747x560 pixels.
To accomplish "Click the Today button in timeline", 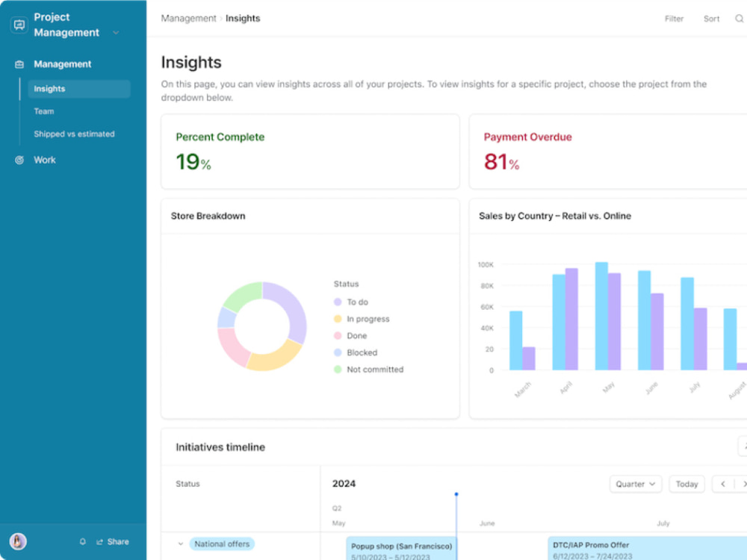I will coord(686,485).
